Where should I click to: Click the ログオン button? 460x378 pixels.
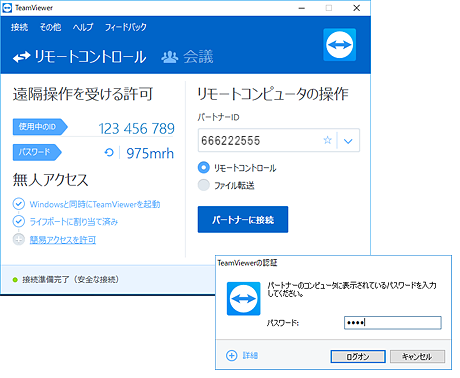click(358, 357)
